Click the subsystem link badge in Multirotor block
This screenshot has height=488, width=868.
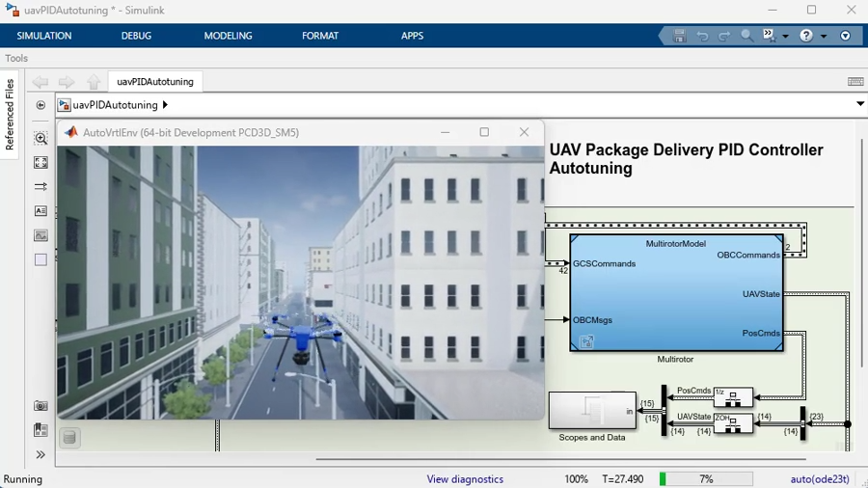tap(586, 342)
